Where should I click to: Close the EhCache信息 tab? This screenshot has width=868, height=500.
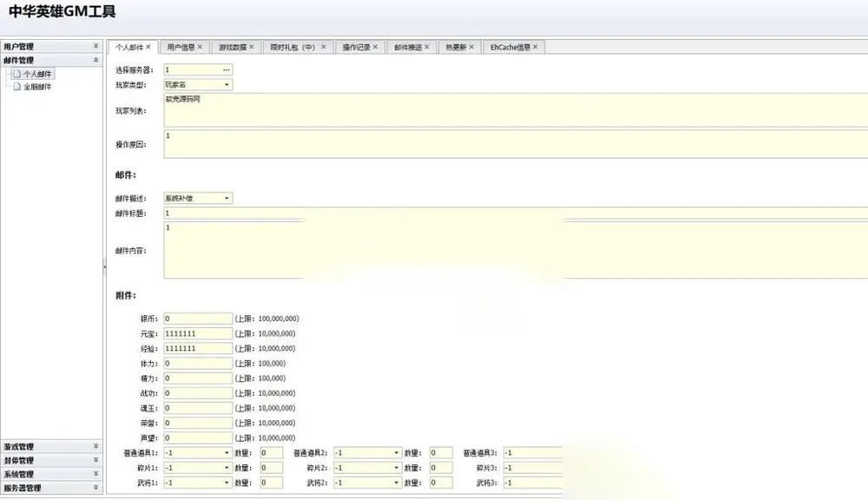pyautogui.click(x=536, y=47)
